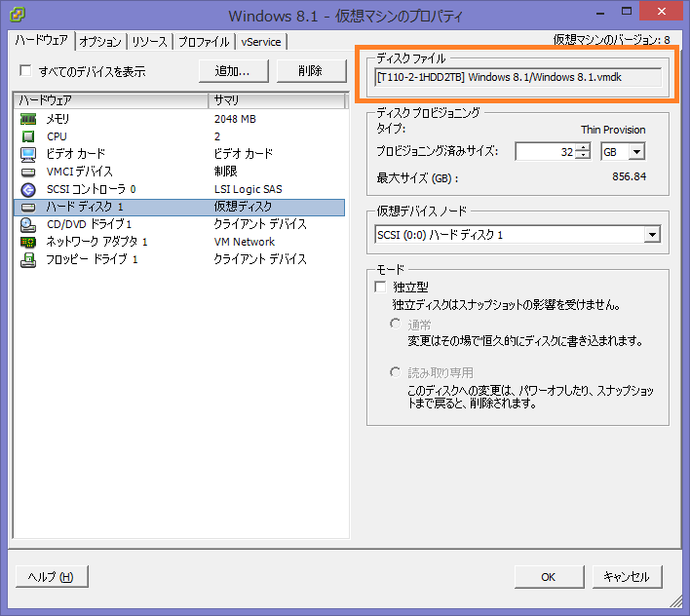Click the floppy drive (フロッピー ドライブ 1) icon
Image resolution: width=690 pixels, height=616 pixels.
point(28,259)
